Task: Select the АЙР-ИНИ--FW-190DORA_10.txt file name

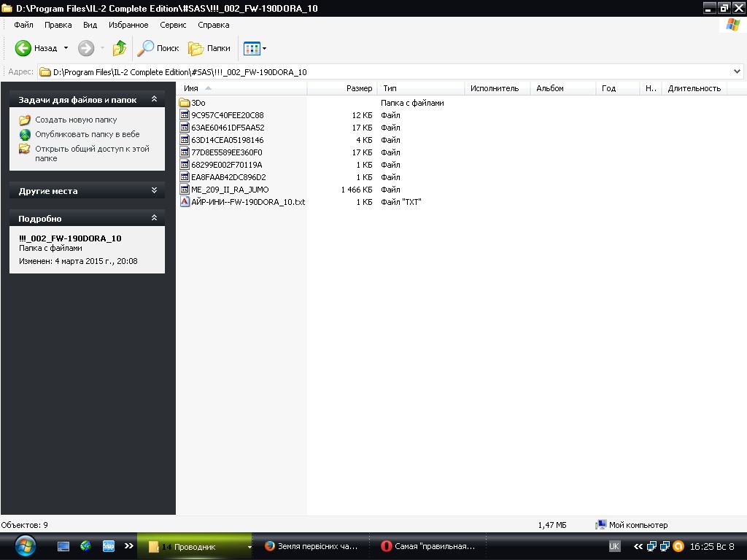Action: 248,202
